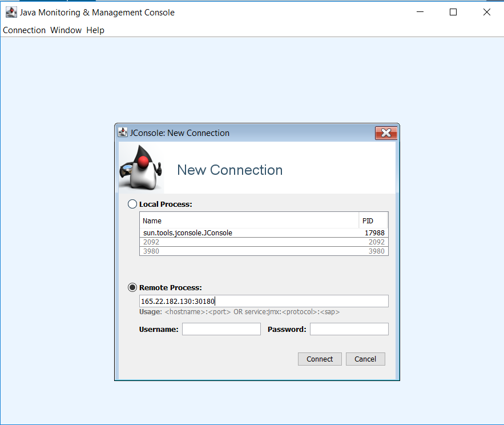Click the JConsole dialog title bar icon
This screenshot has height=425, width=504.
point(122,133)
